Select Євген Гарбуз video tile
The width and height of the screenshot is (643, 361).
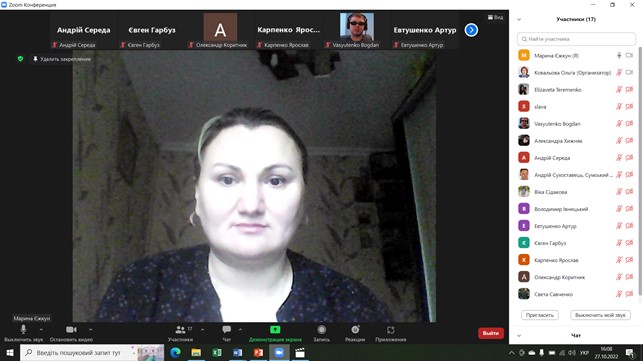151,31
